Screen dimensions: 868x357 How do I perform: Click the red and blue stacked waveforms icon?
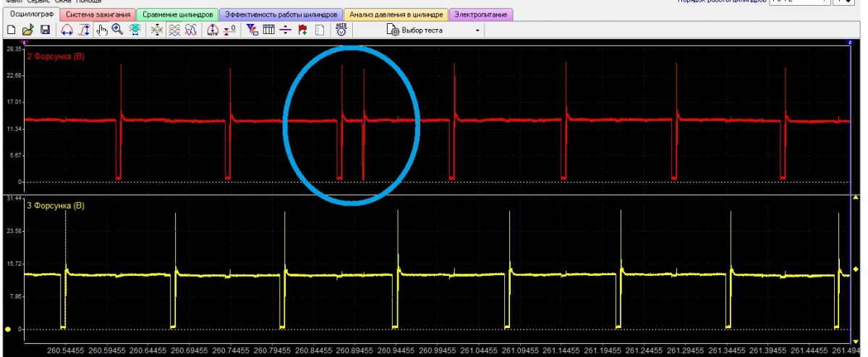174,30
